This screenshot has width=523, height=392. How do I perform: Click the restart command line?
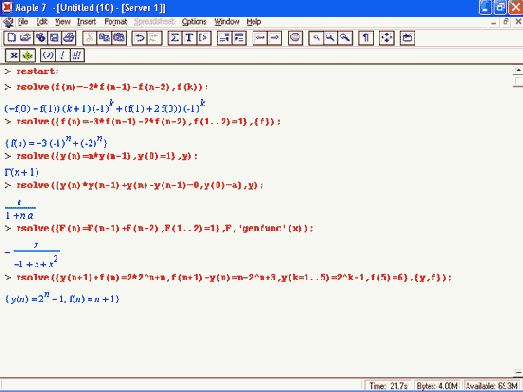click(x=37, y=71)
